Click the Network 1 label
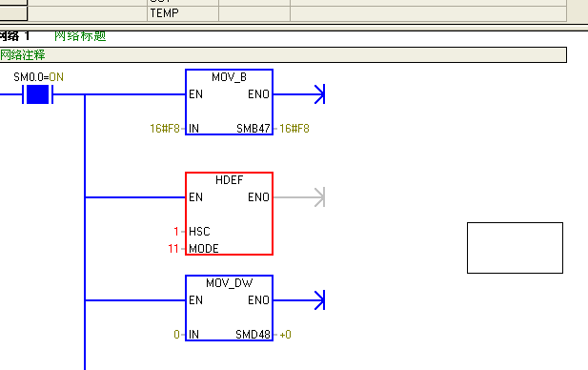 pyautogui.click(x=15, y=36)
